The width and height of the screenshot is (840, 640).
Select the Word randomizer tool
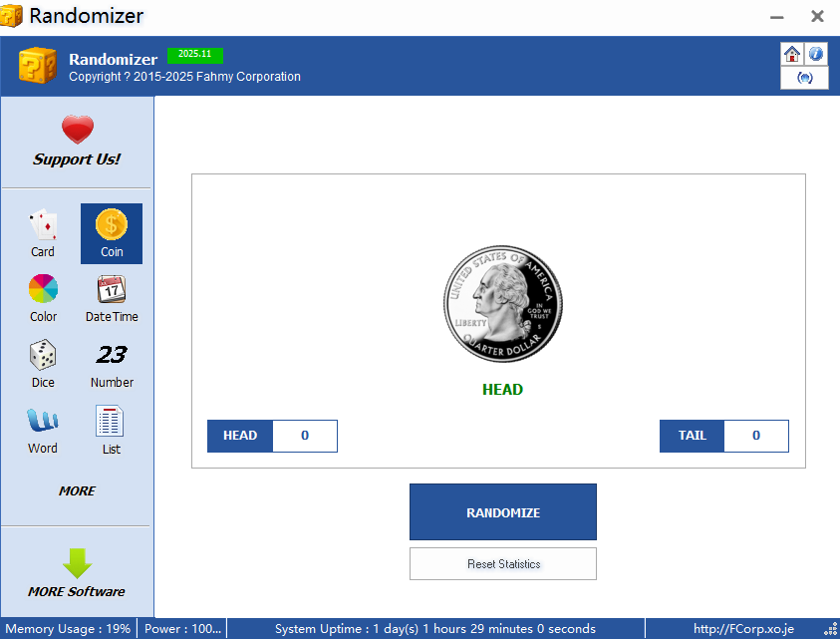42,429
